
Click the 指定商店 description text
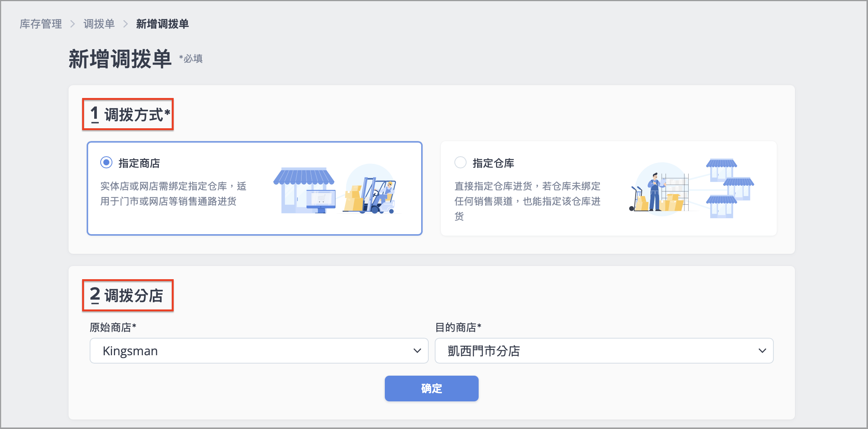click(173, 194)
